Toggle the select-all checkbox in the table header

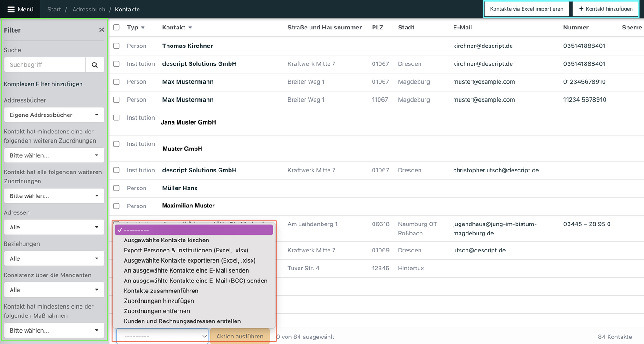116,27
